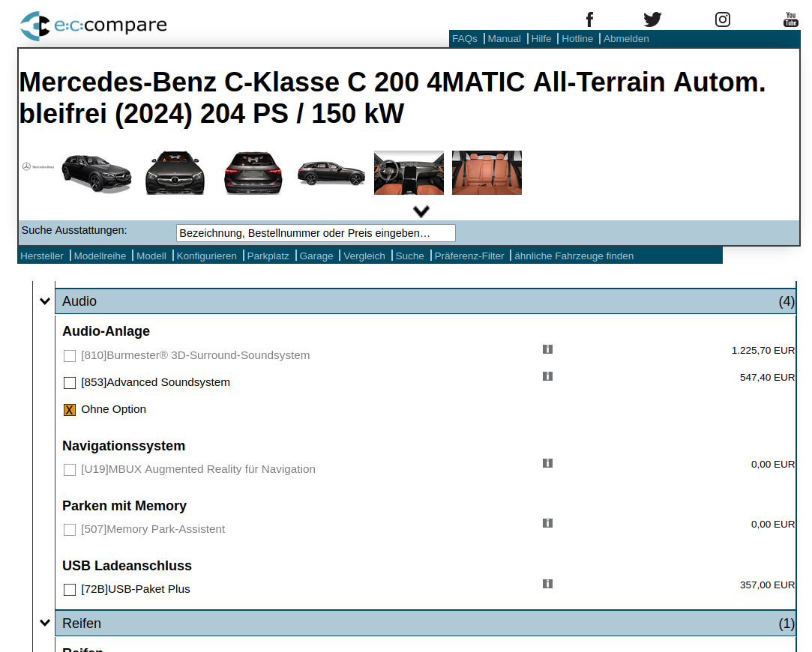Open the Hilfe link
This screenshot has width=812, height=652.
click(x=541, y=39)
